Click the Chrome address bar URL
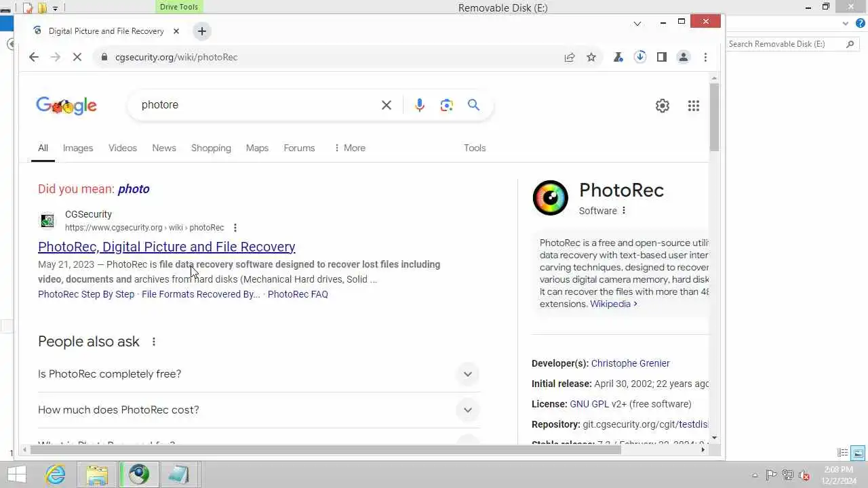868x488 pixels. [176, 57]
